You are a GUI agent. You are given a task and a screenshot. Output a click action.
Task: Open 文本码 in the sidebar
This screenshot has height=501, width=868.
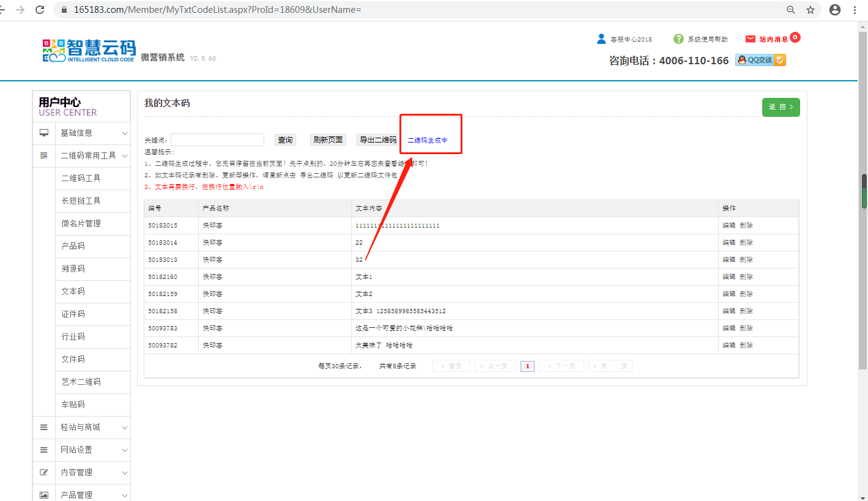[x=73, y=292]
